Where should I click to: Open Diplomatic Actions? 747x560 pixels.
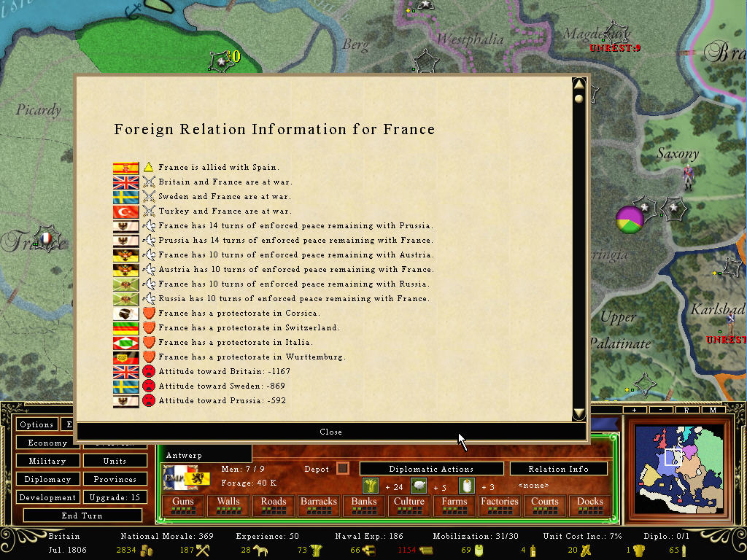431,469
